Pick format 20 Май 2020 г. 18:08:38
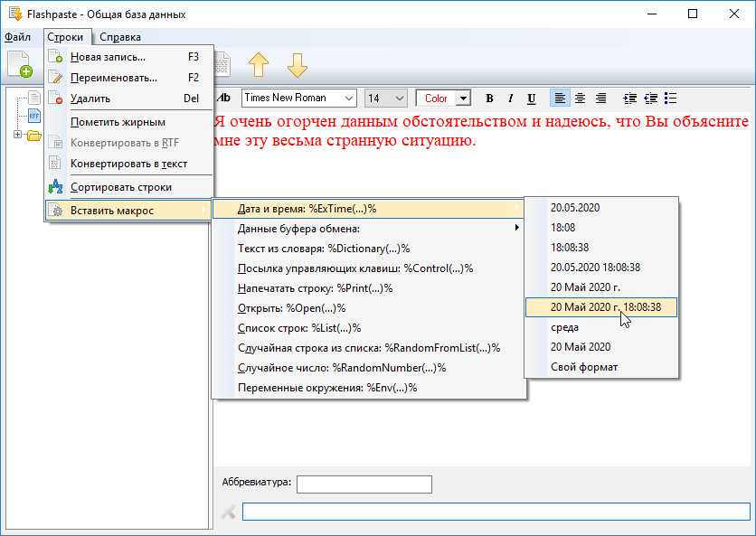The height and width of the screenshot is (536, 756). 601,307
